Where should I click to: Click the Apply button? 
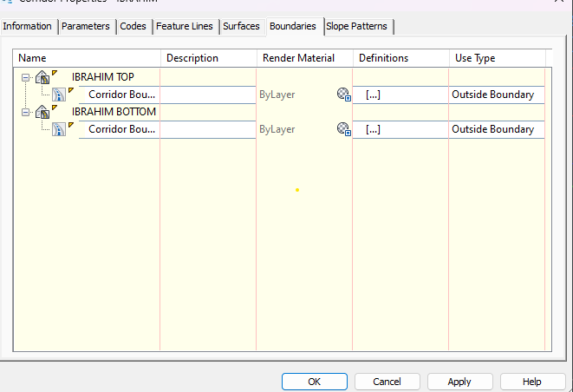pos(459,382)
